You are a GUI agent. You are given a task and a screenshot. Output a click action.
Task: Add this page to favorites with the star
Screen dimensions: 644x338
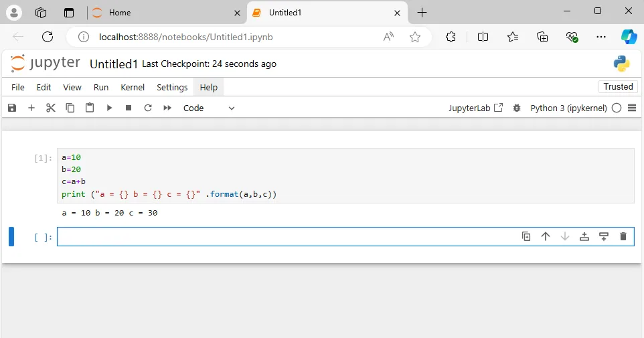pos(415,37)
